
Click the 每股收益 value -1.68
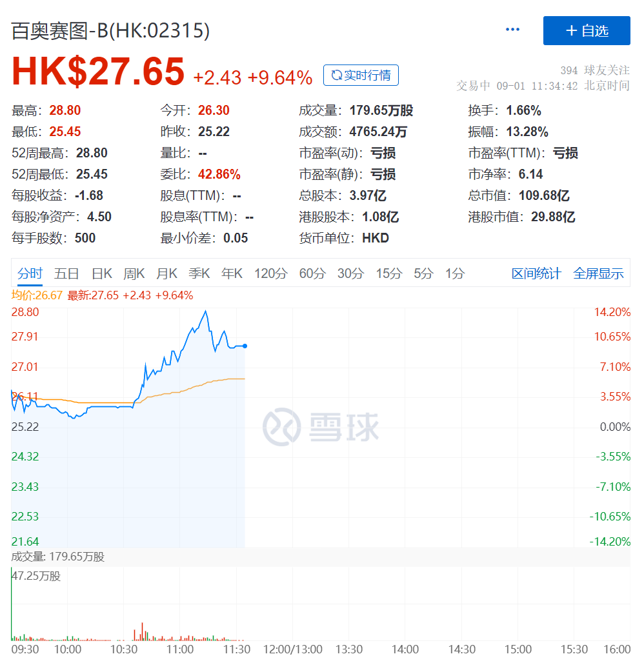[89, 195]
